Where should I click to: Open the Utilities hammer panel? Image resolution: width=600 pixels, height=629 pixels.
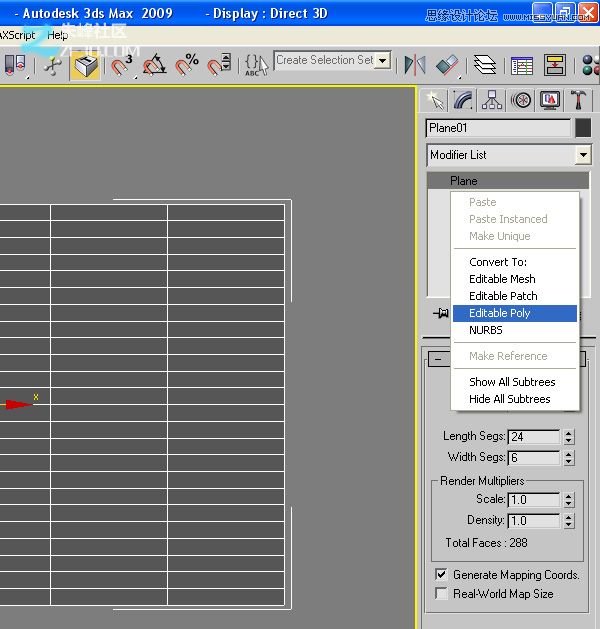[578, 100]
